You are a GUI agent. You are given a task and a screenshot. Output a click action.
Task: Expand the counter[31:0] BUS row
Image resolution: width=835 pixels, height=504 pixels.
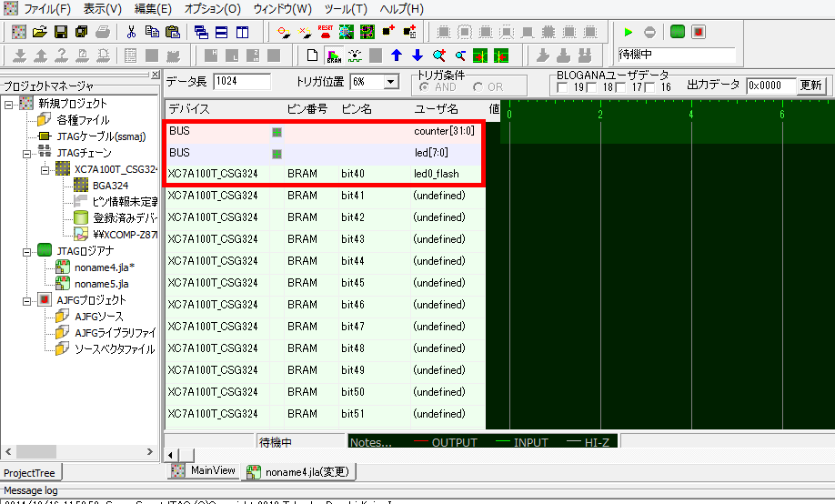277,131
